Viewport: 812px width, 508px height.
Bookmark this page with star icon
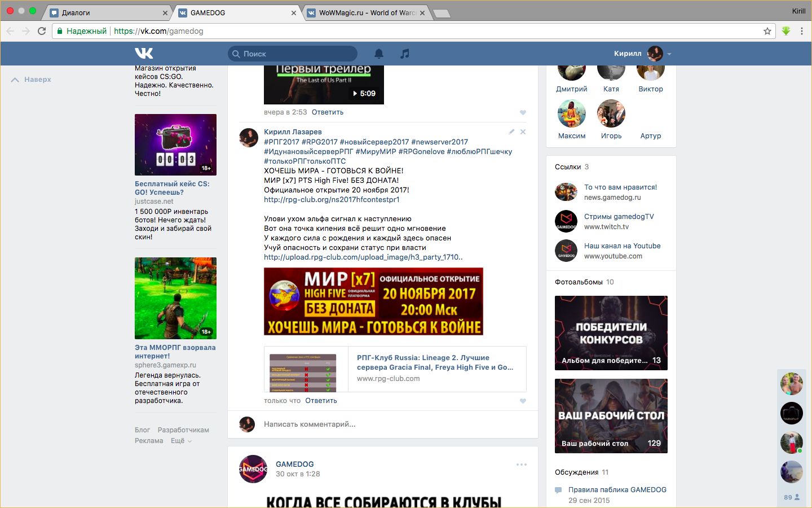pyautogui.click(x=767, y=31)
